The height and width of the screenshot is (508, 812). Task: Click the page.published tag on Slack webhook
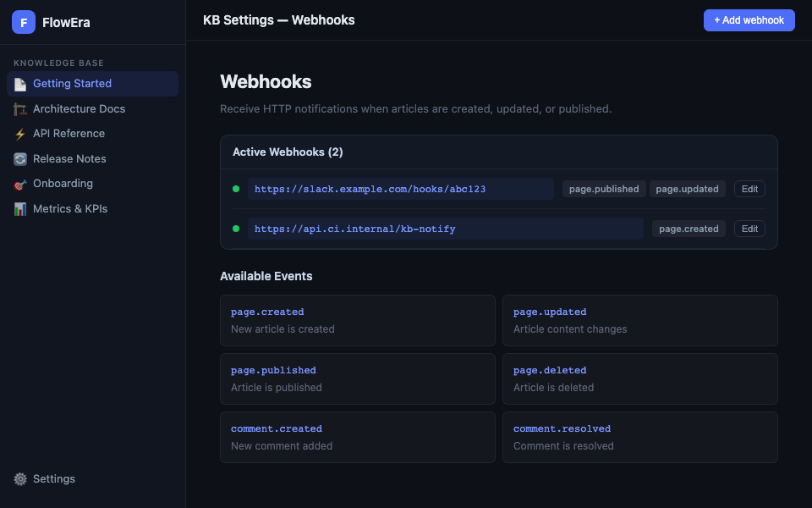point(604,189)
